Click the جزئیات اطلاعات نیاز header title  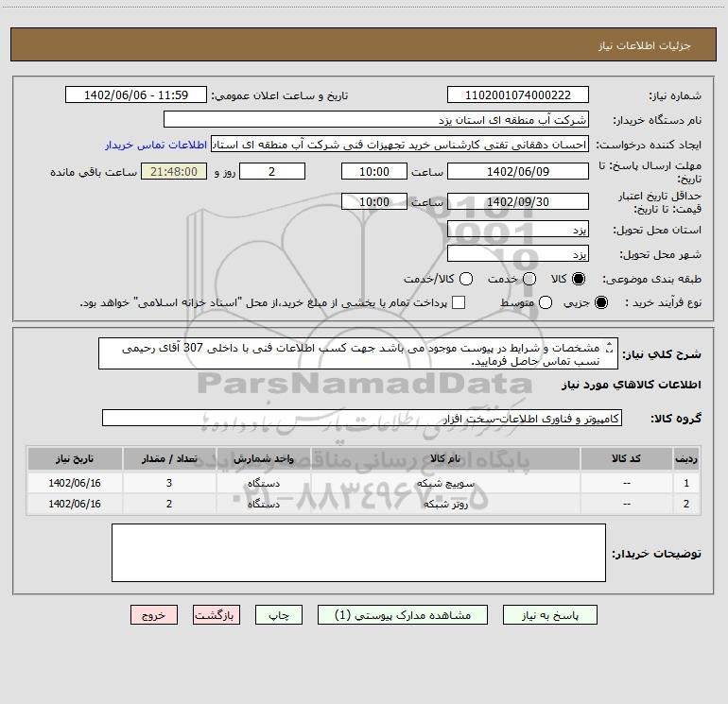(x=645, y=45)
